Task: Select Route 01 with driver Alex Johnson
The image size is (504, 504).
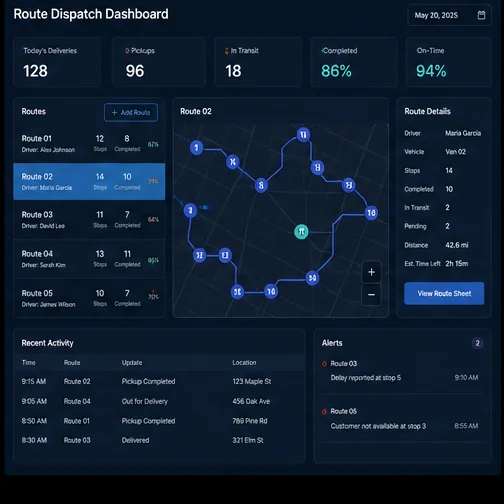Action: coord(89,143)
